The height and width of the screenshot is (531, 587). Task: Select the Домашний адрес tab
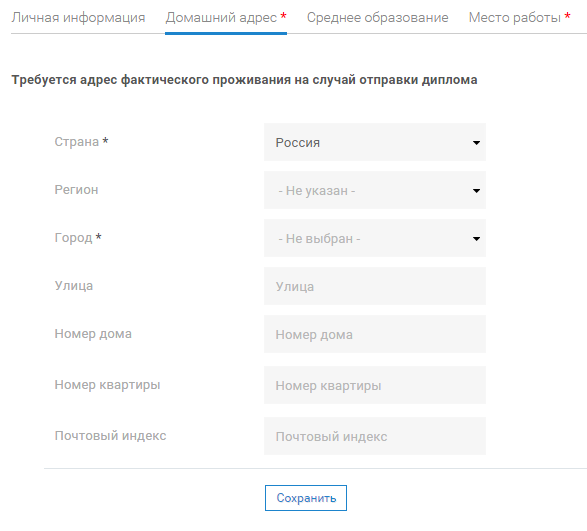[226, 18]
